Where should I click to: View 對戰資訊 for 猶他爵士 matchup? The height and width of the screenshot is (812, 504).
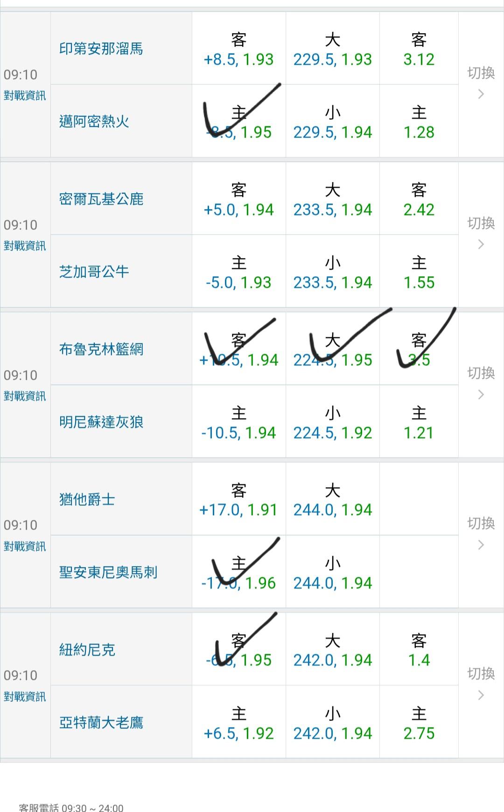coord(25,546)
